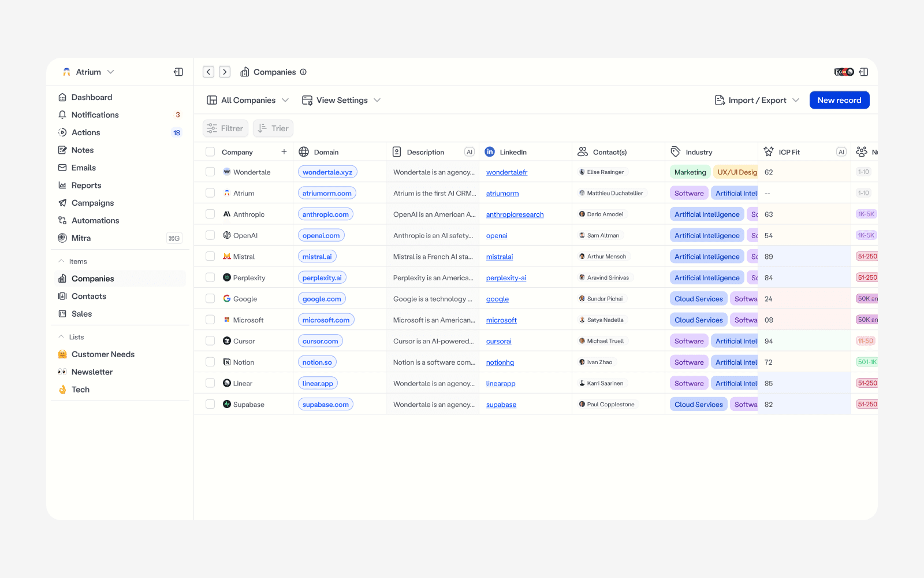The height and width of the screenshot is (578, 924).
Task: Click the Filtrer filter button
Action: [225, 128]
